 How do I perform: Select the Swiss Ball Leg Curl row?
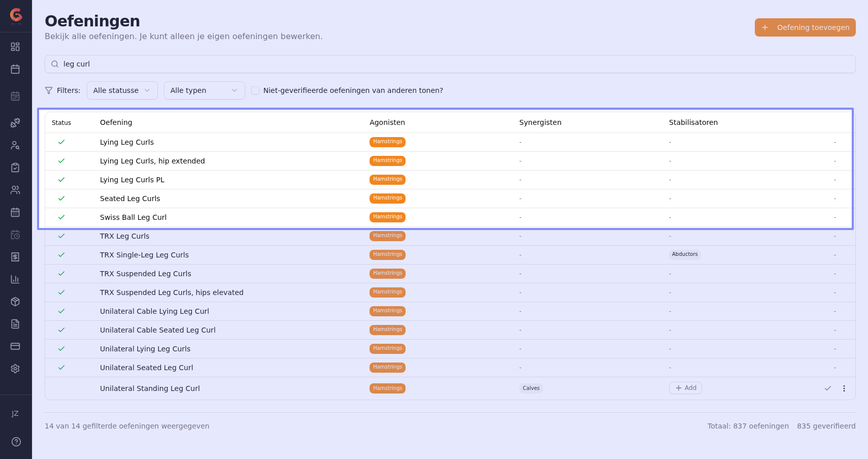tap(450, 217)
